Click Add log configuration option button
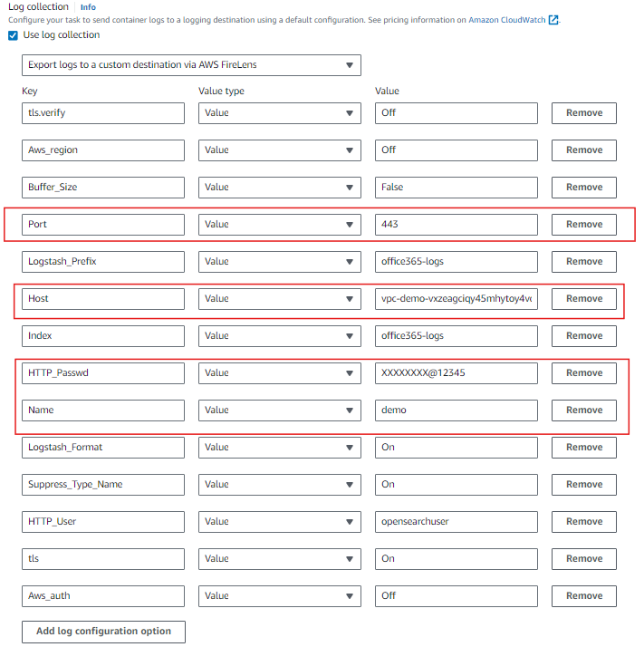 click(x=103, y=632)
